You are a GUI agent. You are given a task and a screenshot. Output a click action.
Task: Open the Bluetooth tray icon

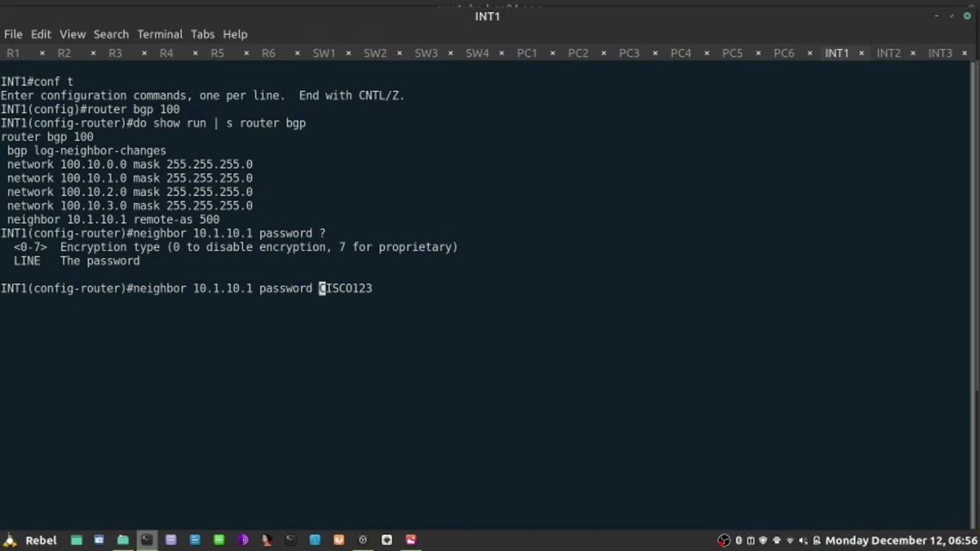click(x=739, y=540)
